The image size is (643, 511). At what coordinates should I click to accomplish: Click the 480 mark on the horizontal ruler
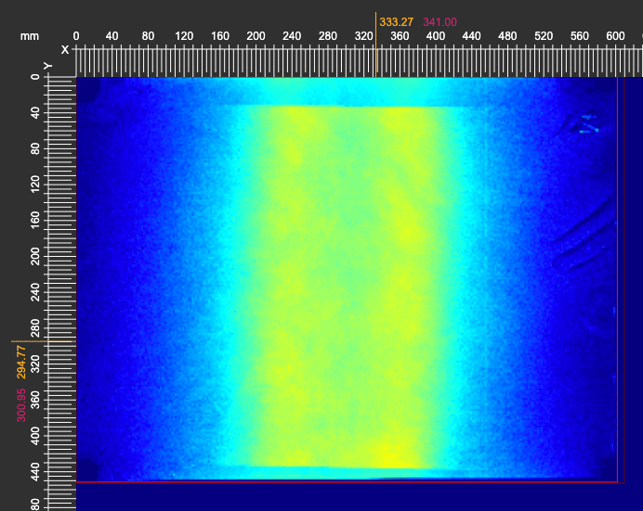[x=507, y=36]
